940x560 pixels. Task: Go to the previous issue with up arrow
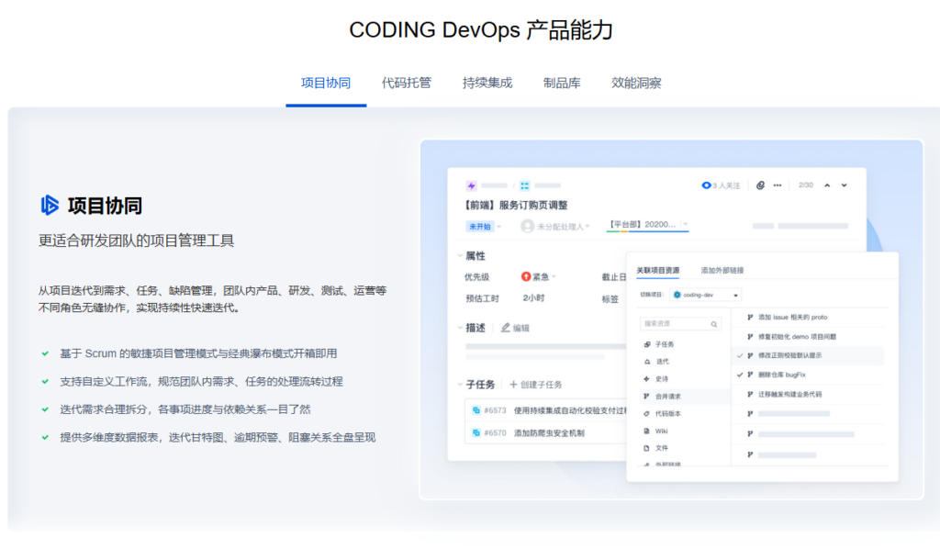pos(827,185)
